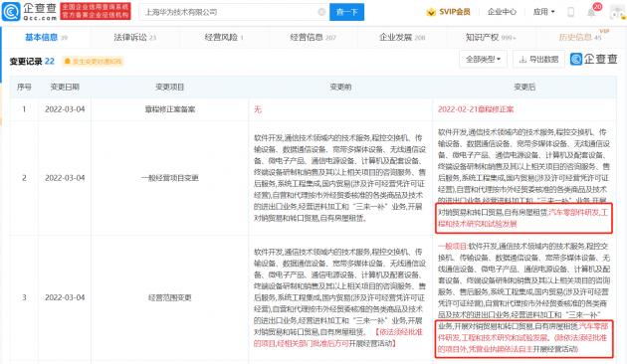
Task: Click the 变更日期 column header
Action: [65, 87]
